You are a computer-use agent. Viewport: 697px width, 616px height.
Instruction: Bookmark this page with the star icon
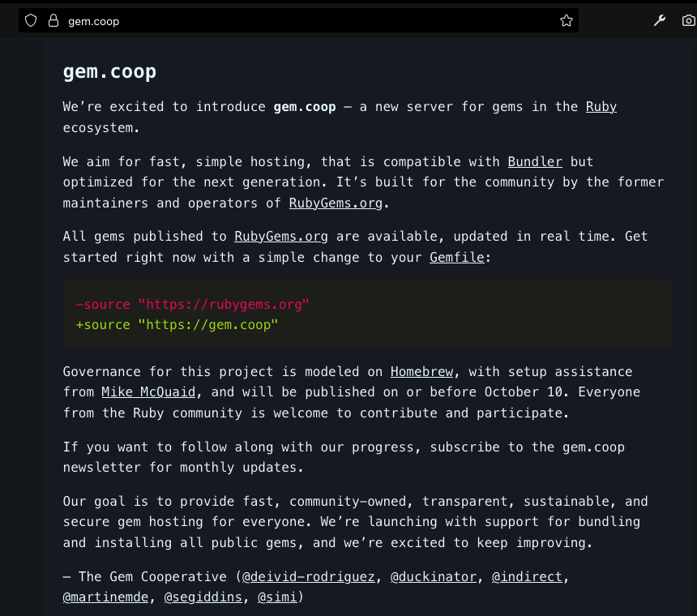coord(567,21)
